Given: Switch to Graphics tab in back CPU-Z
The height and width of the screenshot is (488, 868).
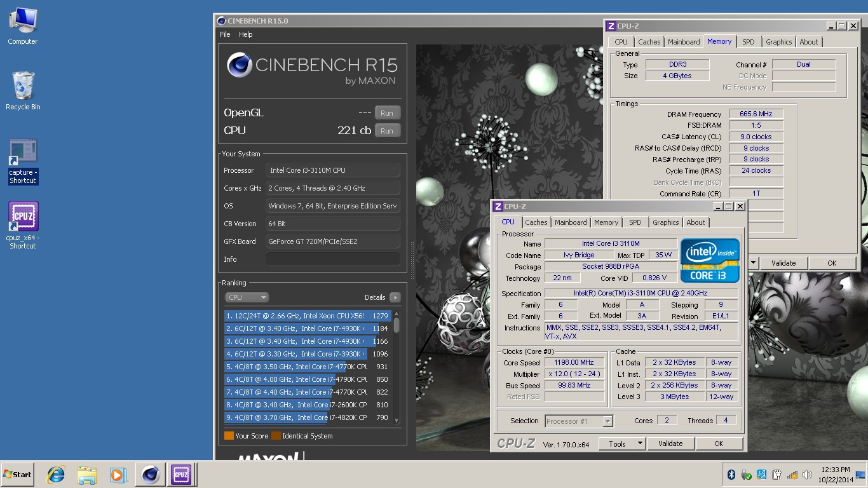Looking at the screenshot, I should [779, 42].
